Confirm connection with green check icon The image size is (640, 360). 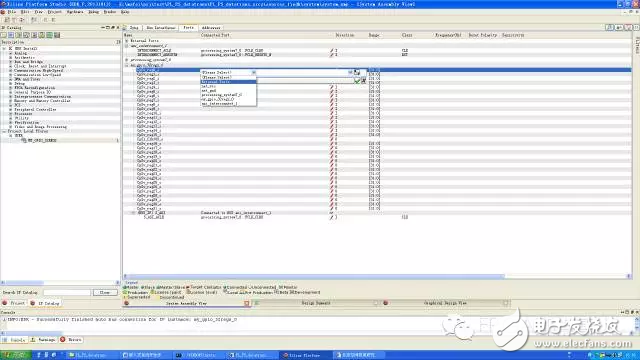[x=357, y=81]
